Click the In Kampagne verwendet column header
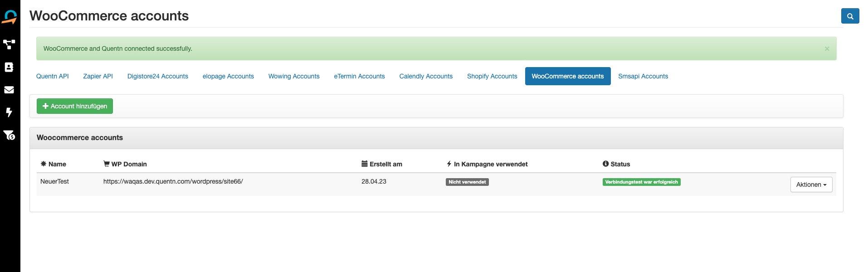 (x=487, y=164)
